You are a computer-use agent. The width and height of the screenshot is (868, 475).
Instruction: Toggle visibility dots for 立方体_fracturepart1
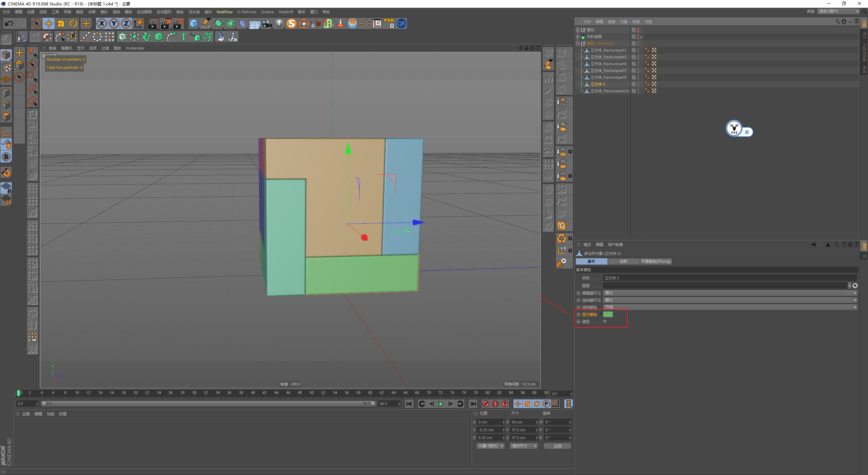pos(638,50)
